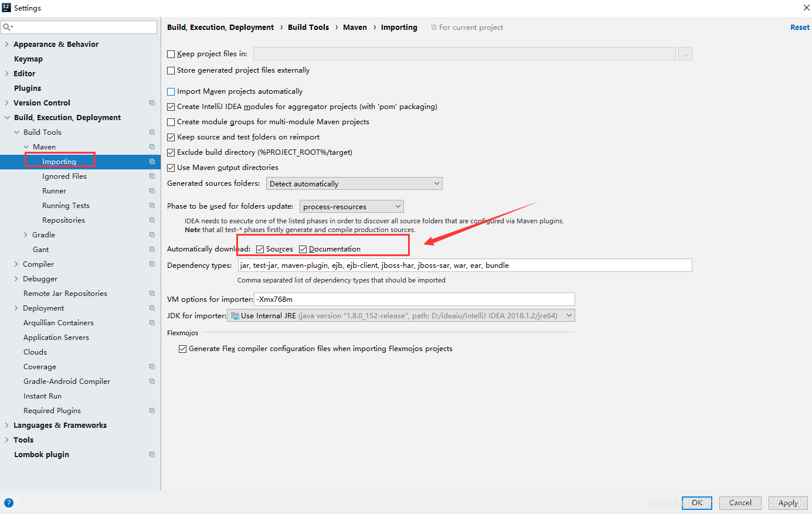This screenshot has width=812, height=514.
Task: Click project-level icon beside Gant
Action: pos(152,249)
